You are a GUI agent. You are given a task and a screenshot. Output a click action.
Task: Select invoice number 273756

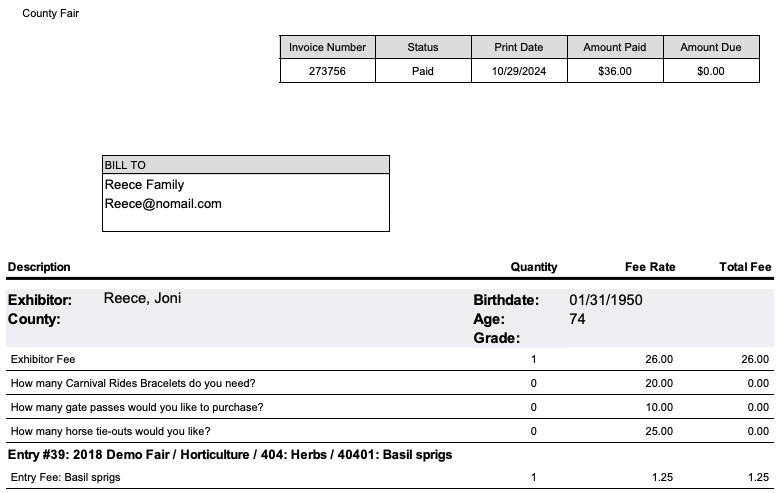click(x=327, y=72)
